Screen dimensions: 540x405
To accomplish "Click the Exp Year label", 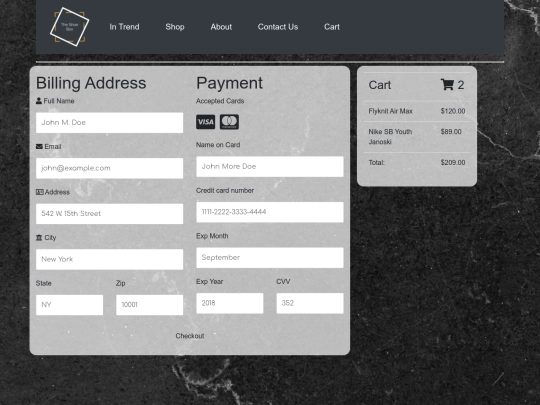I will [209, 282].
